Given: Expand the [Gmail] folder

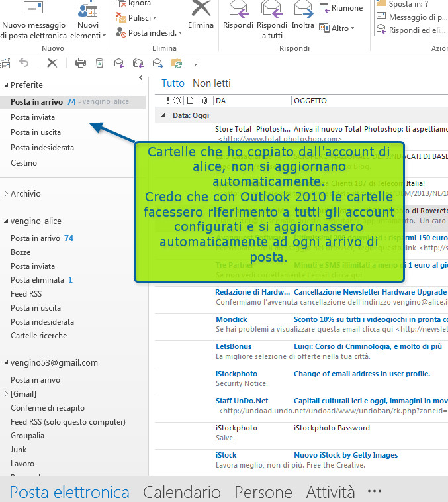Looking at the screenshot, I should (x=6, y=394).
